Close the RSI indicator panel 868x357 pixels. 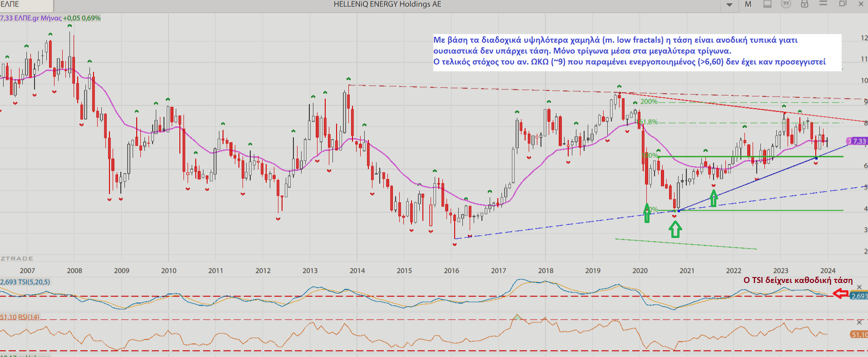coord(859,322)
